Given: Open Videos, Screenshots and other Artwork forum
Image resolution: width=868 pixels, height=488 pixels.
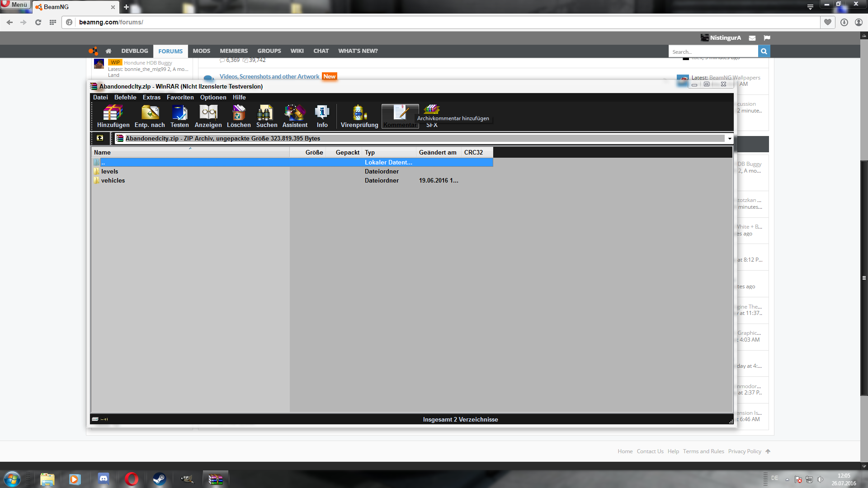Looking at the screenshot, I should pyautogui.click(x=269, y=76).
